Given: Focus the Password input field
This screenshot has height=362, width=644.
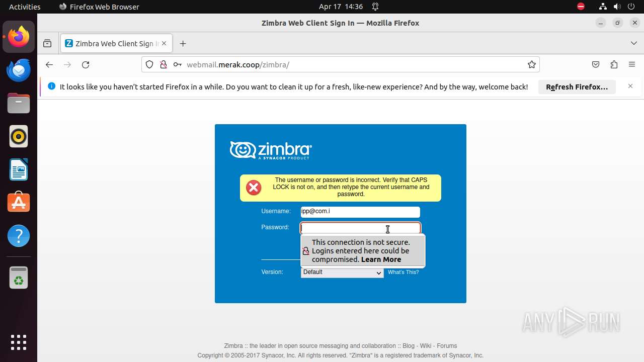Looking at the screenshot, I should [x=360, y=228].
